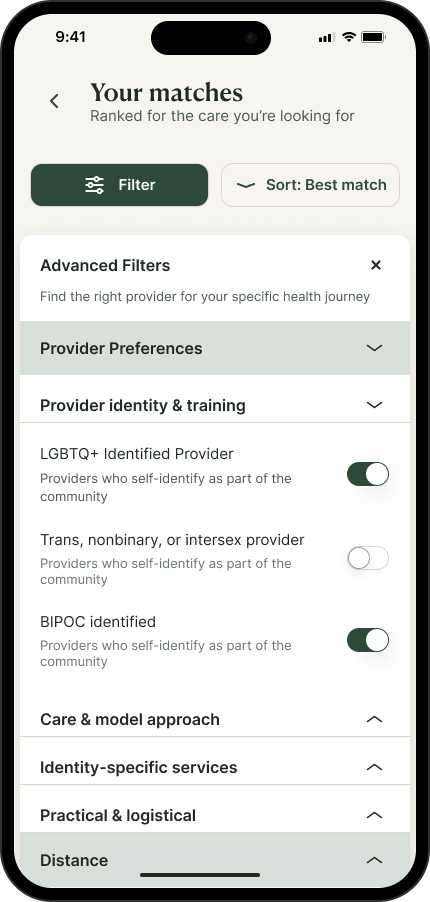Screen dimensions: 430x902
Task: Open the Filter button
Action: pos(119,185)
